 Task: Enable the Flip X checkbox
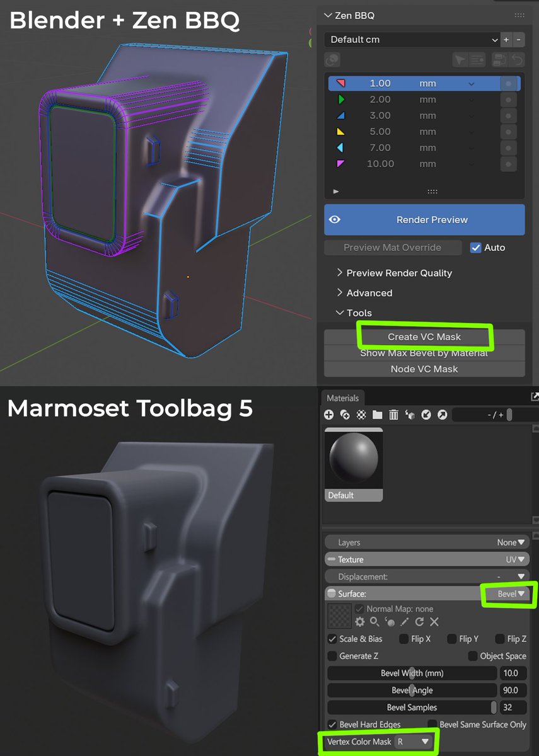coord(403,639)
